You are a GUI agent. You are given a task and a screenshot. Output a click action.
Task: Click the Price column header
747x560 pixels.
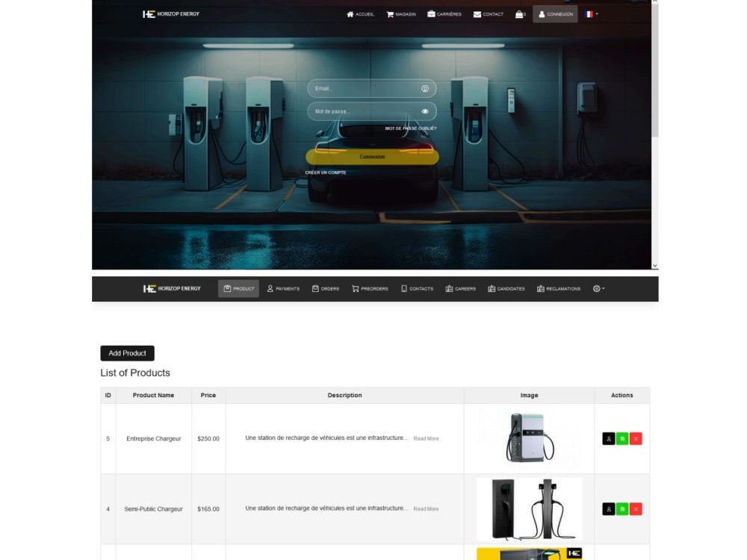(x=208, y=395)
